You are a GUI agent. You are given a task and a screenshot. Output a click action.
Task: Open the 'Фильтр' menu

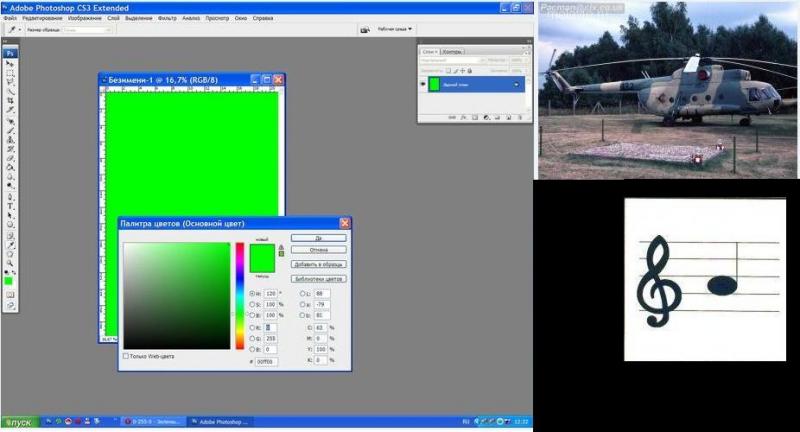(x=166, y=18)
